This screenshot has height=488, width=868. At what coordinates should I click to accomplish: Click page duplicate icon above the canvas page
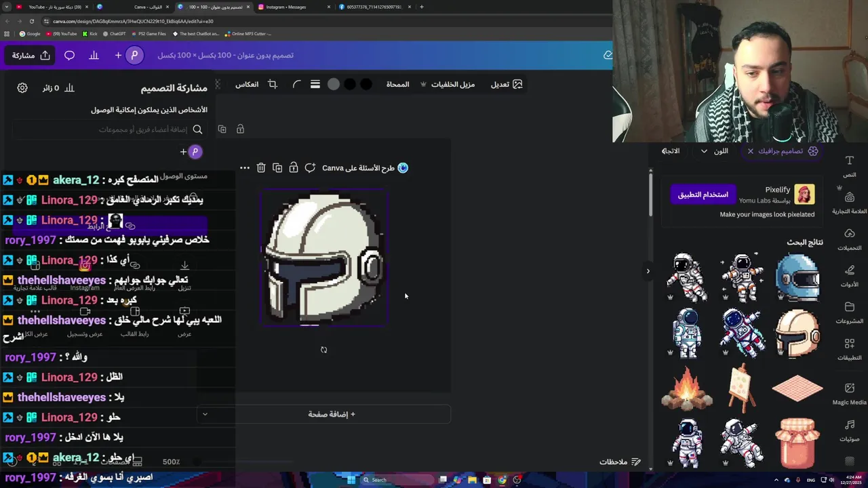point(222,129)
